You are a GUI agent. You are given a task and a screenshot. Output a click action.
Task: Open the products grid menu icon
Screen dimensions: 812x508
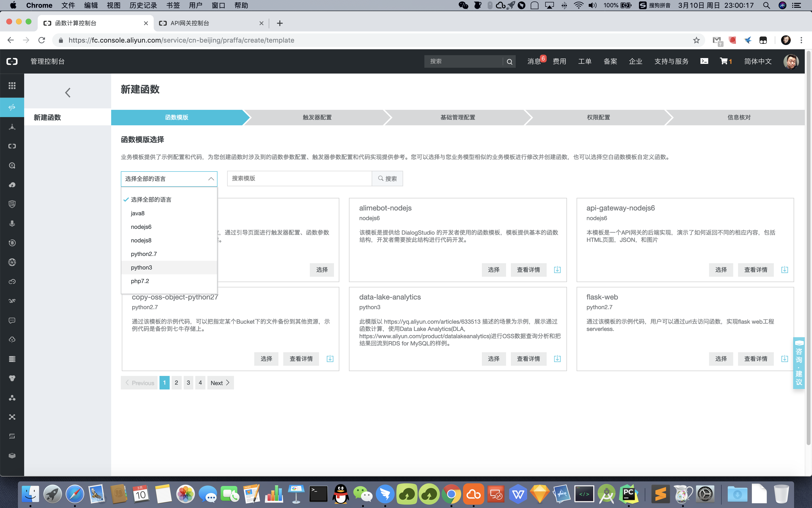pyautogui.click(x=12, y=85)
